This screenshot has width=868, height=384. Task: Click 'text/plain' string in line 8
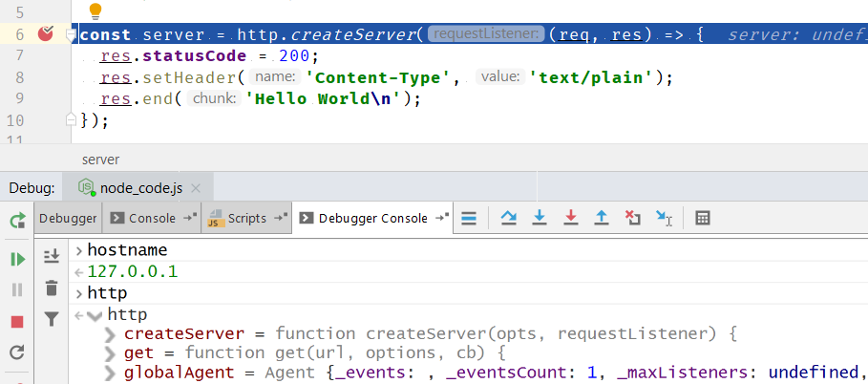pyautogui.click(x=592, y=77)
